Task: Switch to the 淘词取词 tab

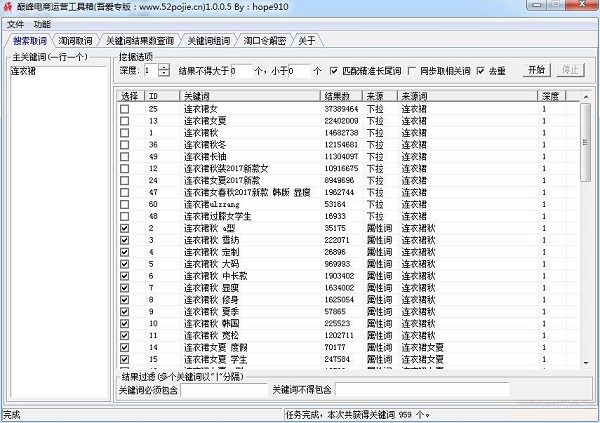Action: pos(75,41)
